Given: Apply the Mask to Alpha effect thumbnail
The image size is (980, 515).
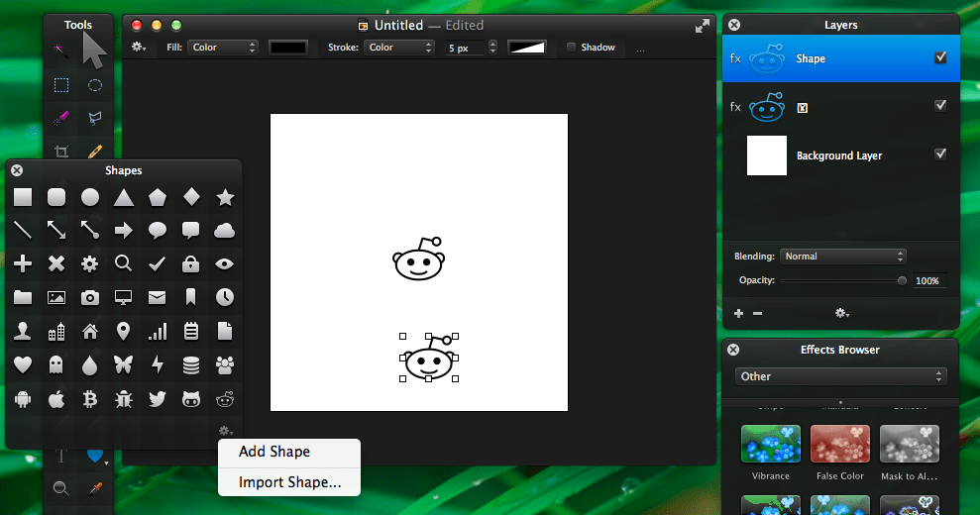Looking at the screenshot, I should point(910,444).
